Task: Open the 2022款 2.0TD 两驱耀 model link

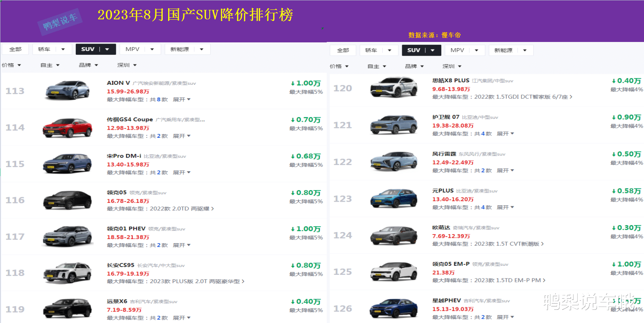Action: [x=182, y=209]
